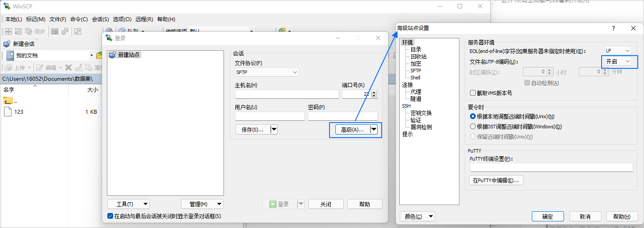Click 确定 in advanced site settings
This screenshot has width=644, height=228.
548,217
